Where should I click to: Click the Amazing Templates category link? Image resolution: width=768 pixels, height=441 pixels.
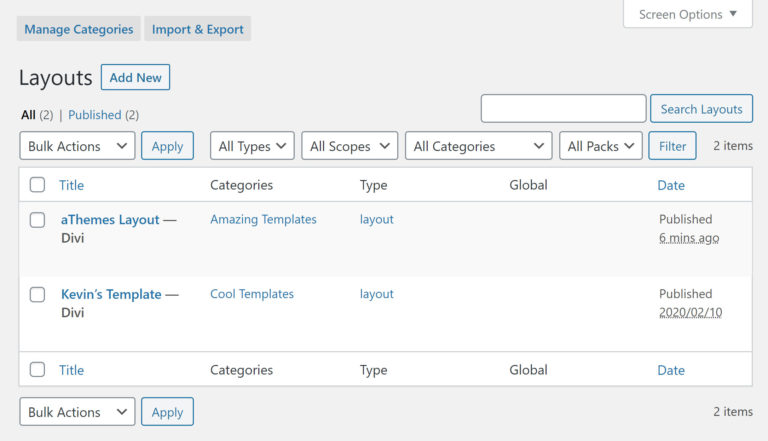[263, 219]
